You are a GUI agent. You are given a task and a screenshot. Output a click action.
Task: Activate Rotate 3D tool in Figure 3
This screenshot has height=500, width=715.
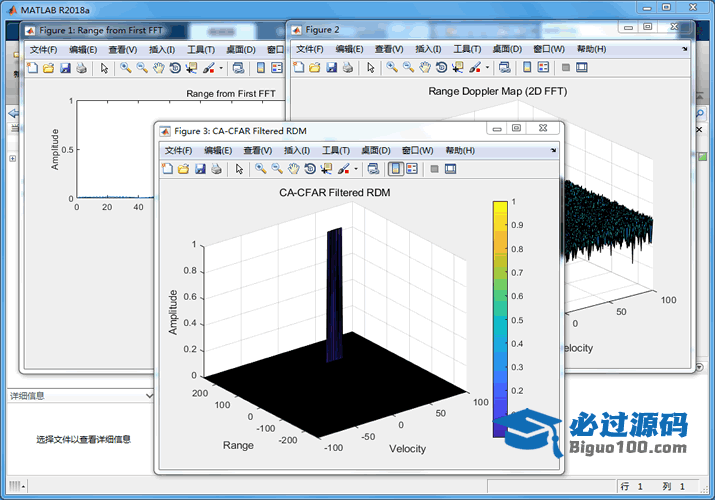tap(310, 169)
